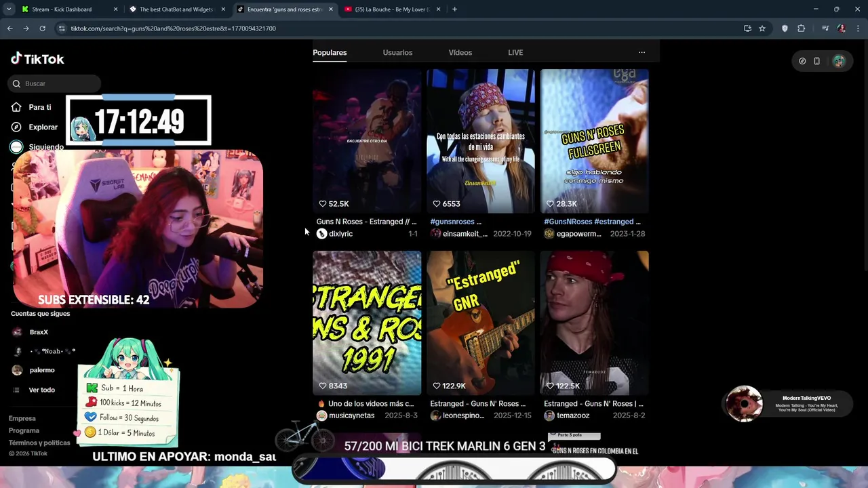Click the Empresa footer link

22,418
